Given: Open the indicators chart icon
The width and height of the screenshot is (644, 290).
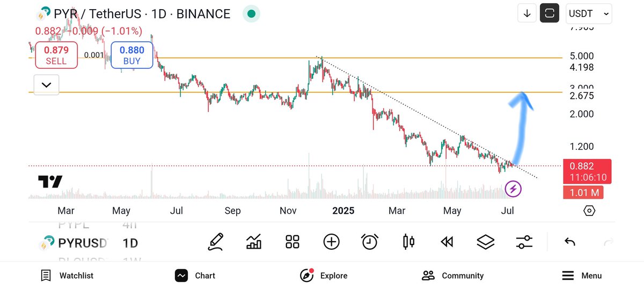Looking at the screenshot, I should (254, 242).
